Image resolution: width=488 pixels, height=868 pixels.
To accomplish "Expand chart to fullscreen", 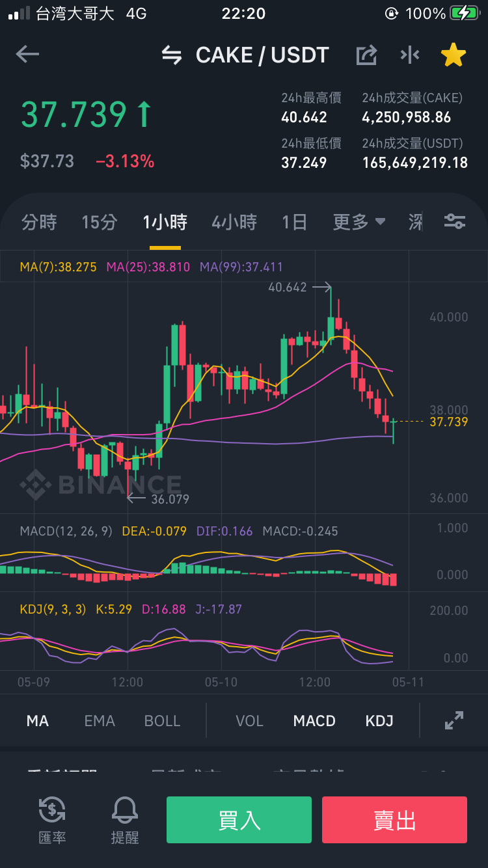I will (x=454, y=720).
